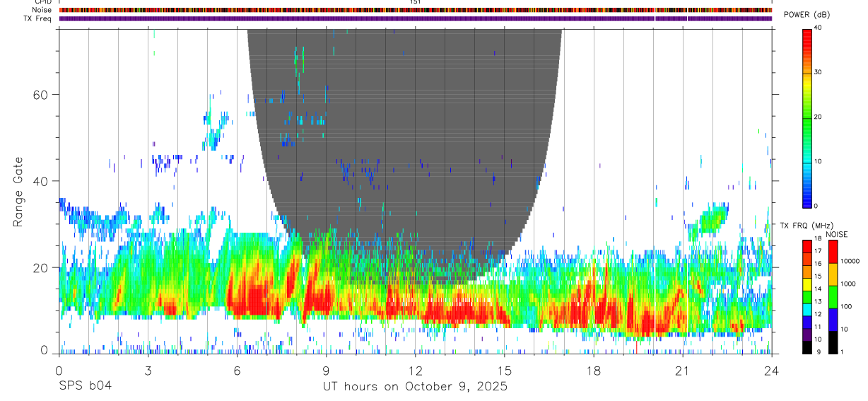Click the Noise strip row label

pos(42,10)
